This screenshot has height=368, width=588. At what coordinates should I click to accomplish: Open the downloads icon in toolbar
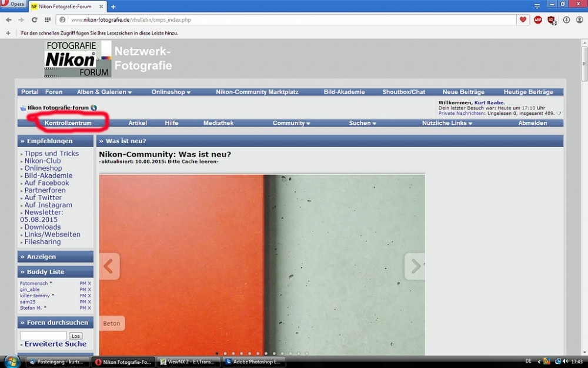point(566,20)
